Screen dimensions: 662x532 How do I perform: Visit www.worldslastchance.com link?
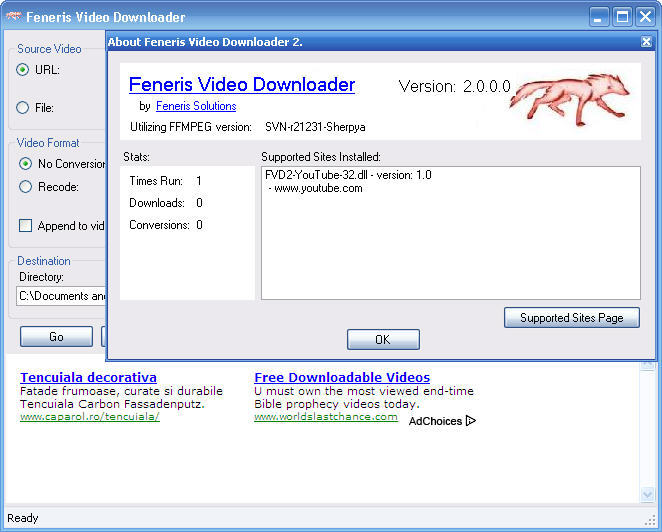(326, 417)
